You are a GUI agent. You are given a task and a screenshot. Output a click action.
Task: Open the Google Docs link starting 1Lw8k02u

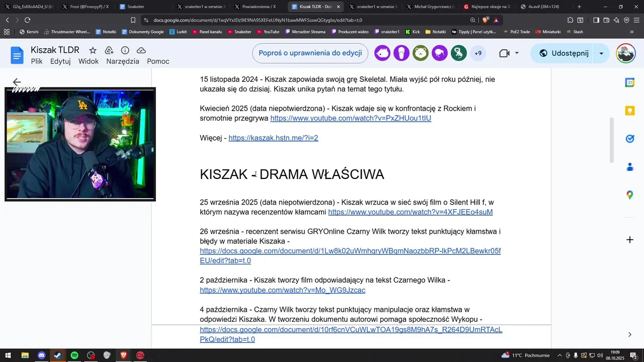(350, 256)
